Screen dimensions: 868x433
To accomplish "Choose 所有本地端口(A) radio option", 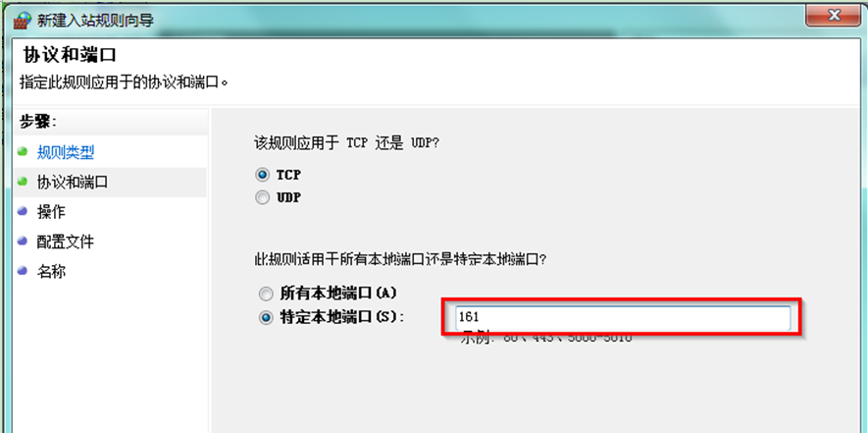I will (x=266, y=293).
